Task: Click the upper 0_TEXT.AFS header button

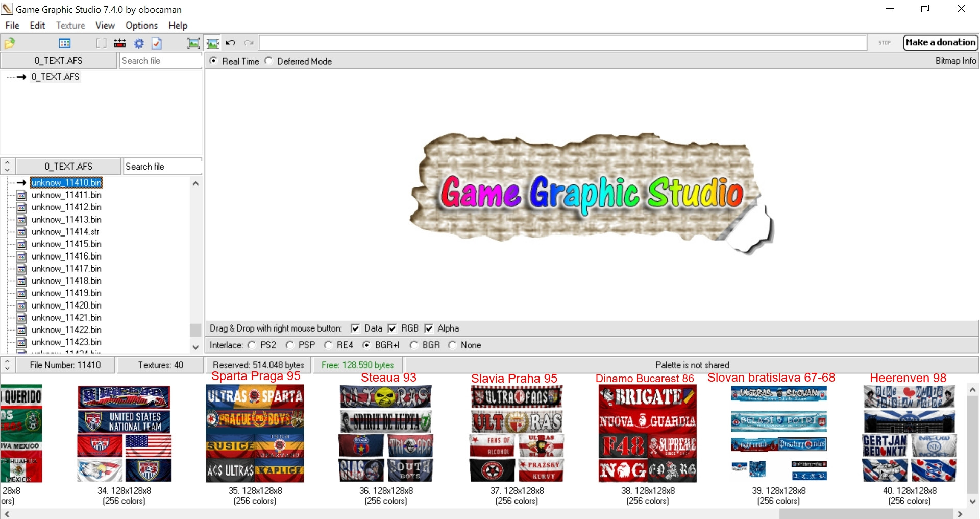Action: pos(59,60)
